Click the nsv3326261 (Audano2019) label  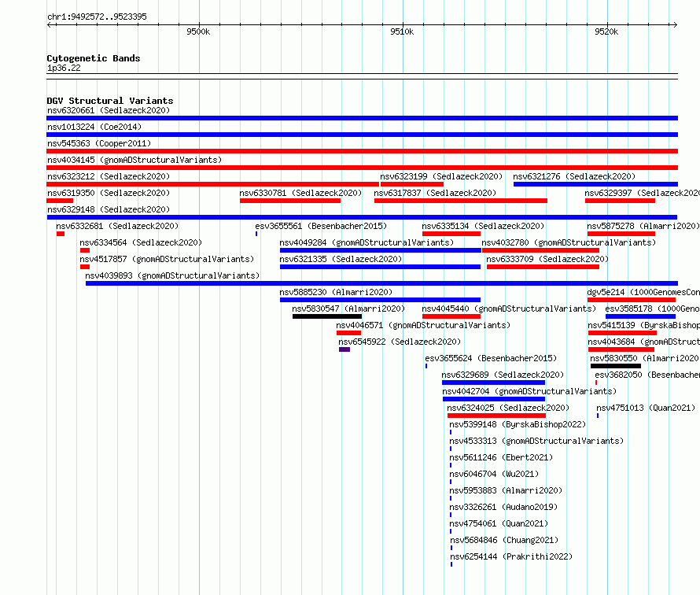pos(503,507)
